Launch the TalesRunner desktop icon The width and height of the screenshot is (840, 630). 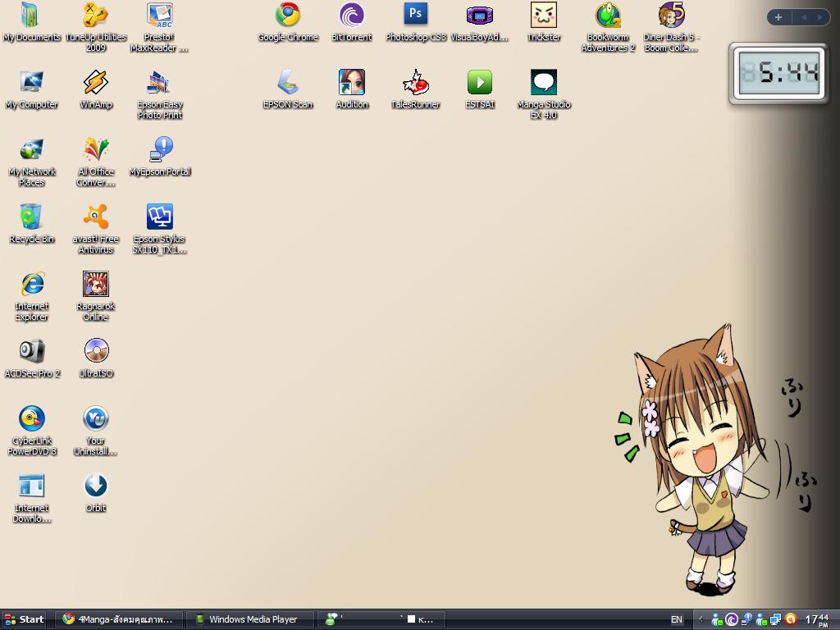416,89
